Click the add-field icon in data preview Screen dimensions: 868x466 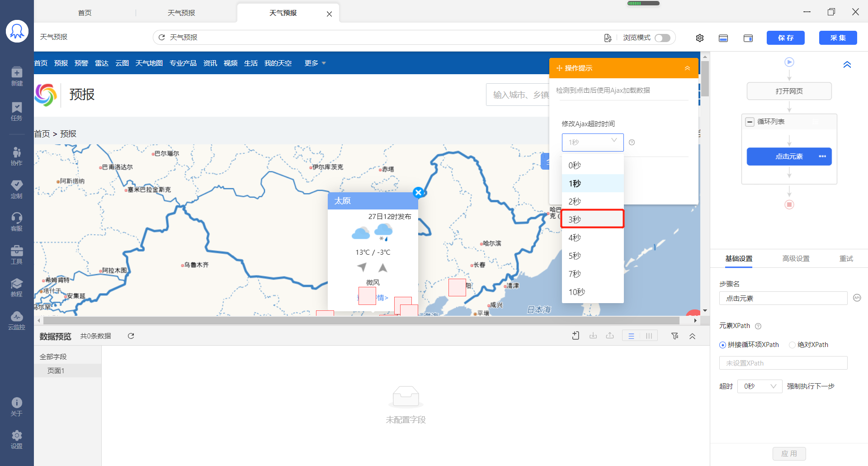576,336
